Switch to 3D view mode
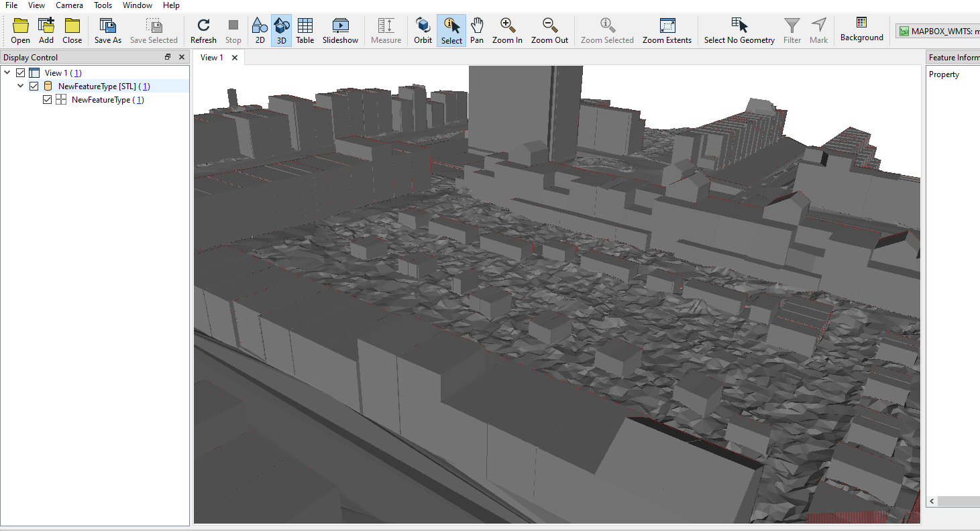 (282, 31)
